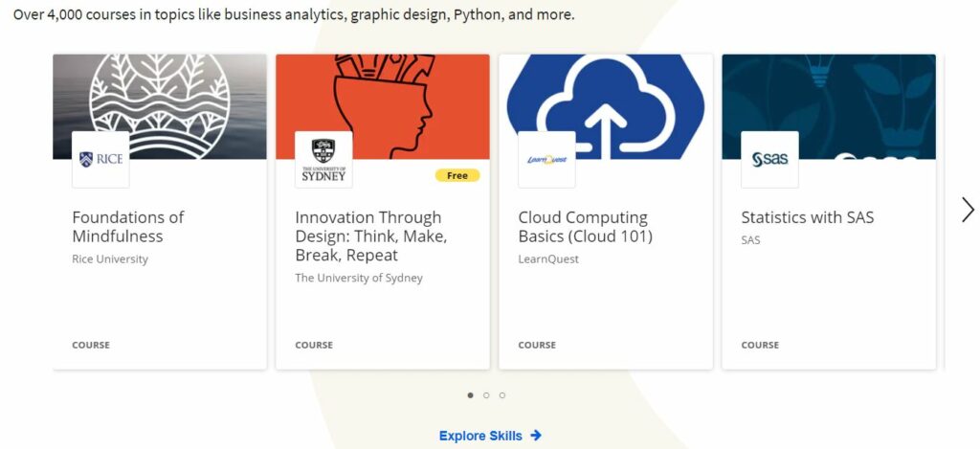
Task: Open Innovation Through Design course title
Action: (x=371, y=236)
